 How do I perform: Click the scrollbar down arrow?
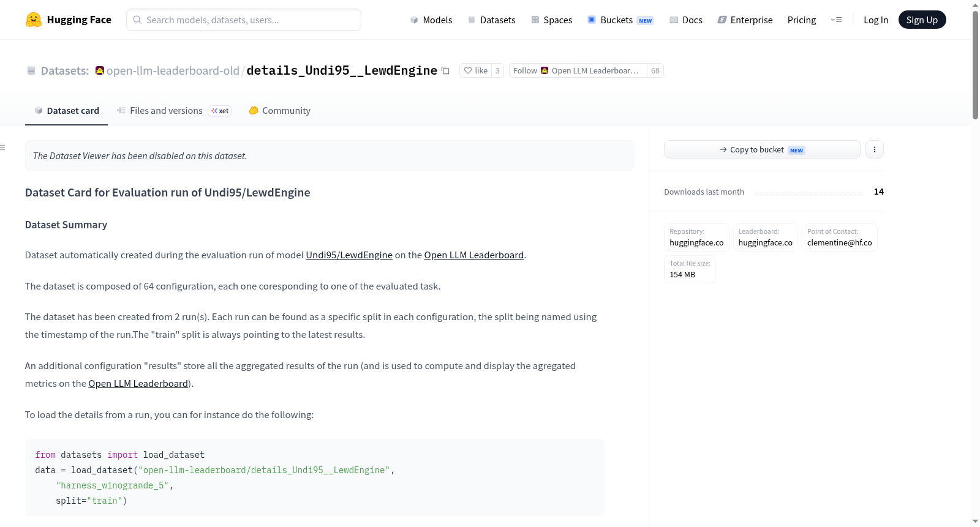(975, 521)
